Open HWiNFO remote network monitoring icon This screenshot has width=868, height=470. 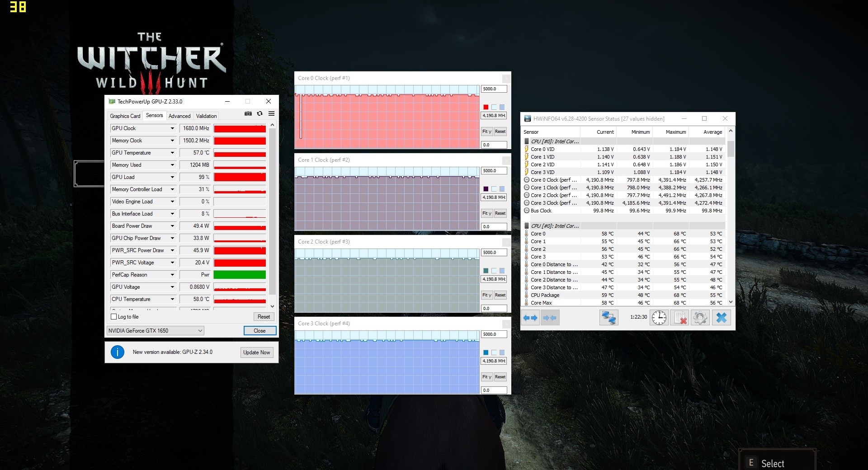point(609,318)
